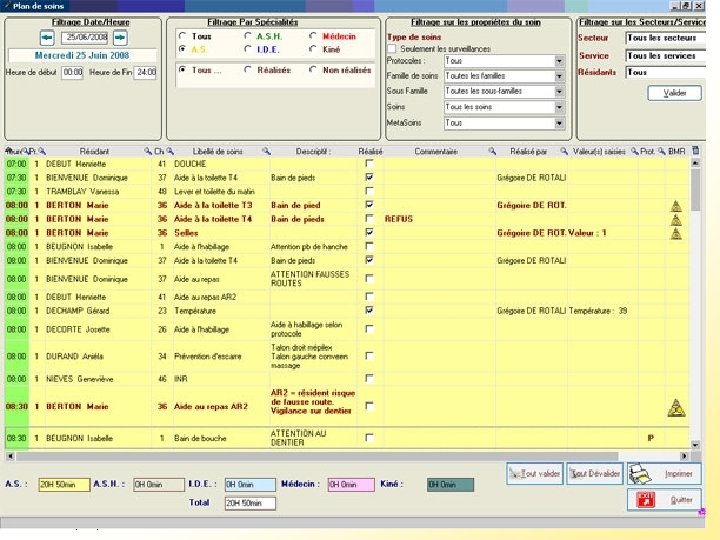Select the Médecin specialty radio button
The image size is (720, 540).
[x=313, y=36]
